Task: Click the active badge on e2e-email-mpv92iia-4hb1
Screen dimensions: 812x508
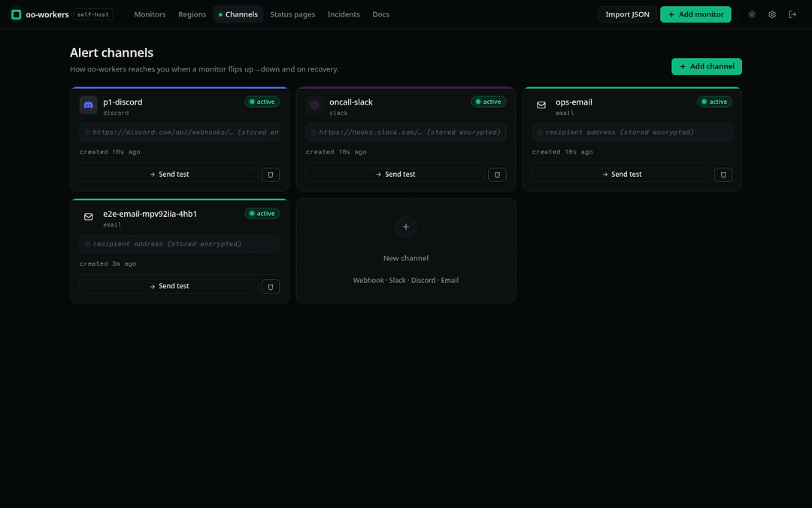Action: click(262, 214)
